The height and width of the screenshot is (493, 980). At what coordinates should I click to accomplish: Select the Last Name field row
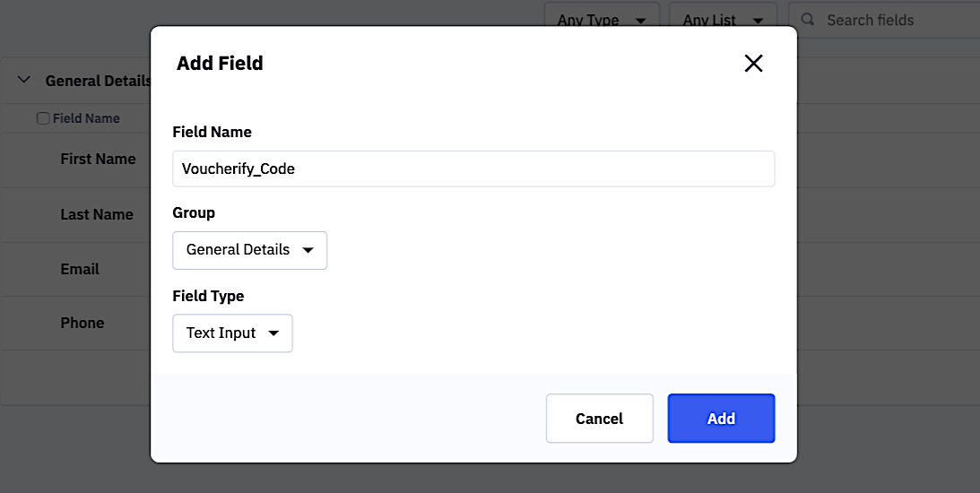(97, 214)
